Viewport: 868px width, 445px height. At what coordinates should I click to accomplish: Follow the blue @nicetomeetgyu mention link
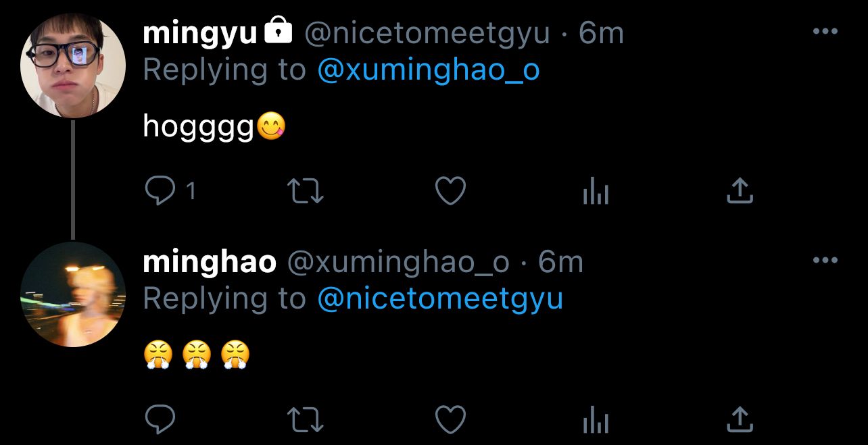coord(440,298)
